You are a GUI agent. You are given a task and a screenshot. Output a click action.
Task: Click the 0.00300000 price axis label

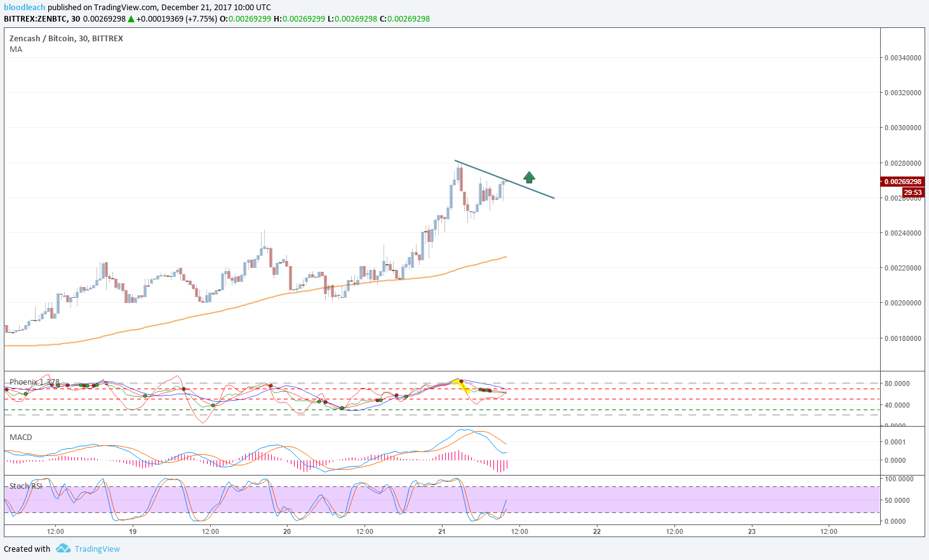tap(902, 128)
